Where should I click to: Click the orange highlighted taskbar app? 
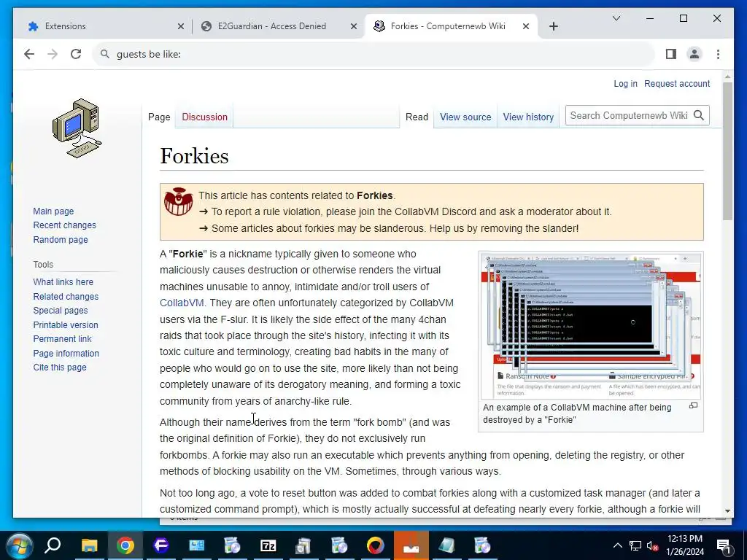pyautogui.click(x=411, y=545)
